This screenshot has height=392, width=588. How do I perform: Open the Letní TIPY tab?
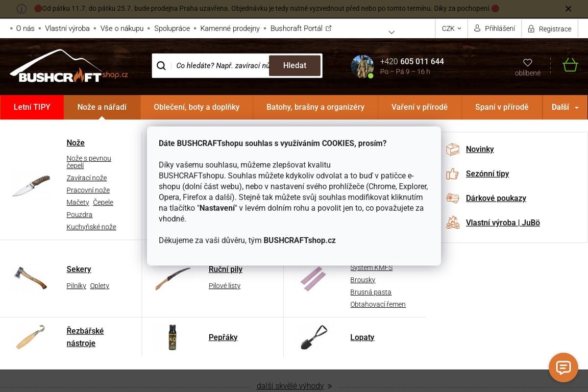pos(32,107)
